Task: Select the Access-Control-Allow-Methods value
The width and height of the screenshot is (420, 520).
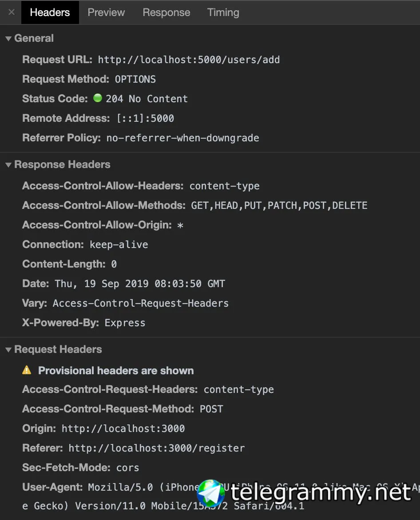Action: point(279,206)
